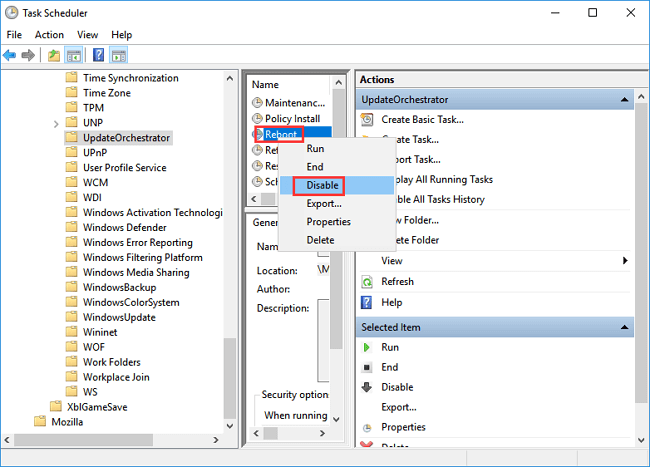The width and height of the screenshot is (650, 467).
Task: Toggle the Show/Hide Action Pane icon
Action: (x=119, y=55)
